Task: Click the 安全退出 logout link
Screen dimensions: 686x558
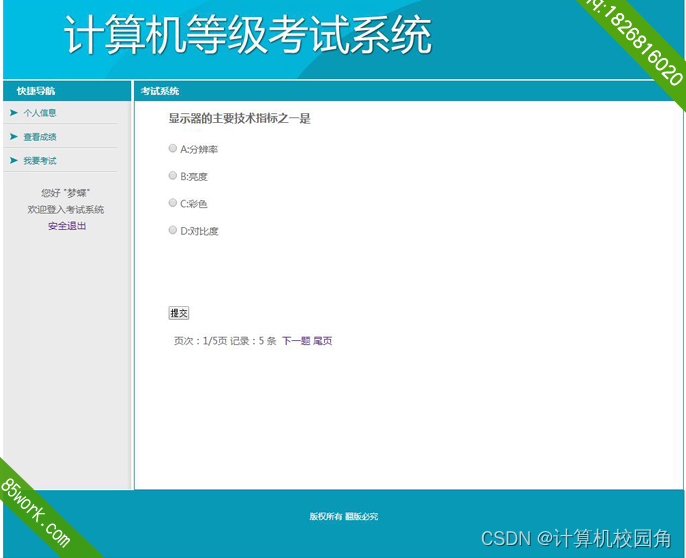Action: [x=67, y=226]
